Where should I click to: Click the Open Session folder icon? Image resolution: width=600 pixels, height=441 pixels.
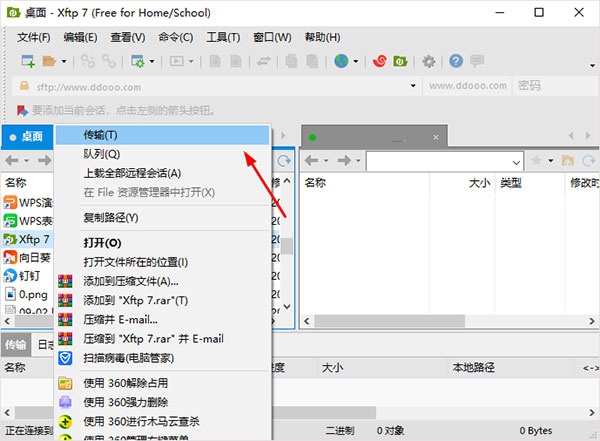point(49,61)
